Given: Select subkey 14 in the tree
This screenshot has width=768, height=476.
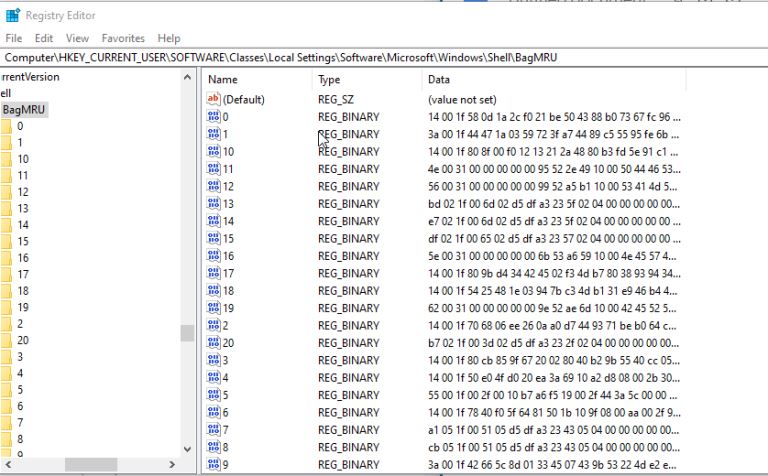Looking at the screenshot, I should tap(23, 225).
